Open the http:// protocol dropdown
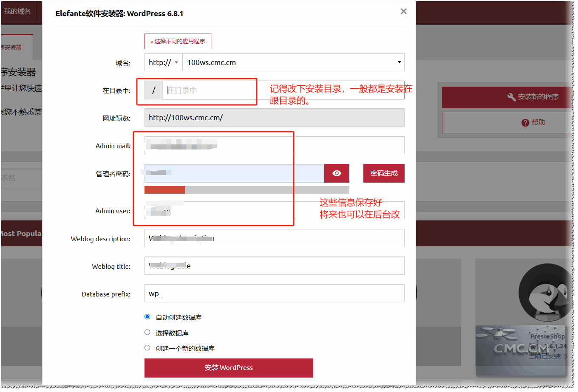This screenshot has width=578, height=392. pos(164,62)
